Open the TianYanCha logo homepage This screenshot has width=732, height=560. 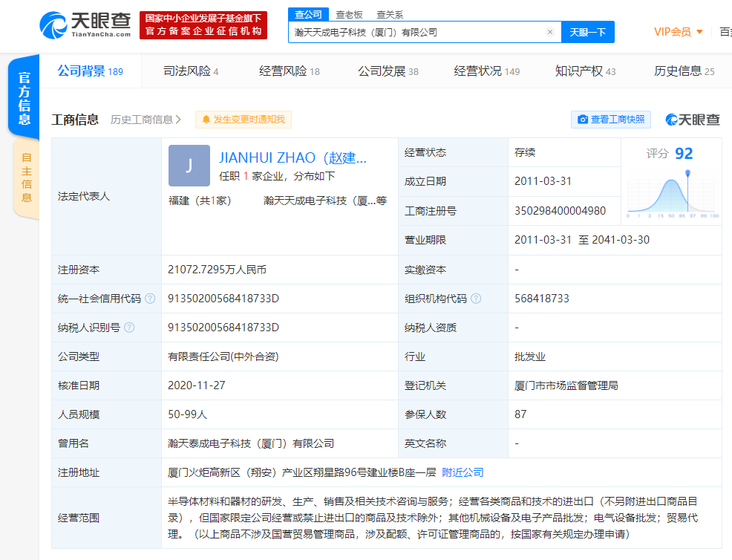tap(85, 25)
